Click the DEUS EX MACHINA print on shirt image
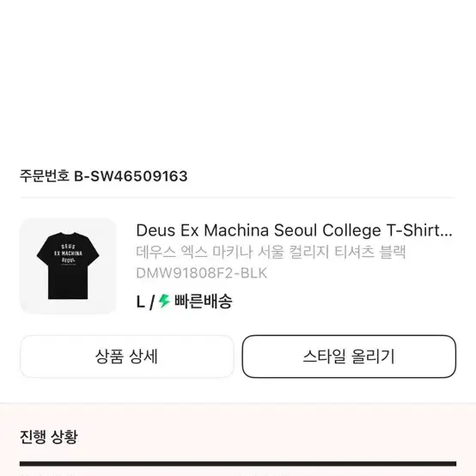The image size is (476, 476). pos(68,253)
